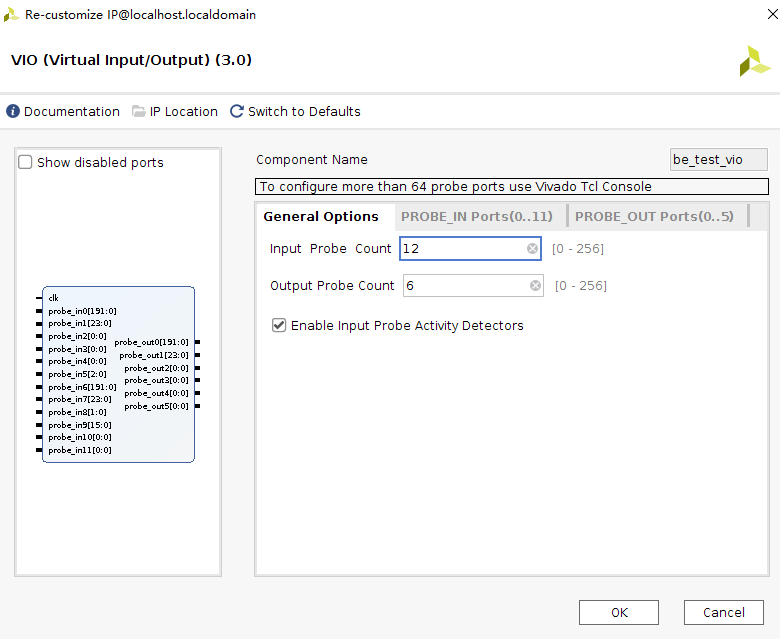Click the Vivado icon in title bar
This screenshot has height=639, width=780.
click(12, 15)
